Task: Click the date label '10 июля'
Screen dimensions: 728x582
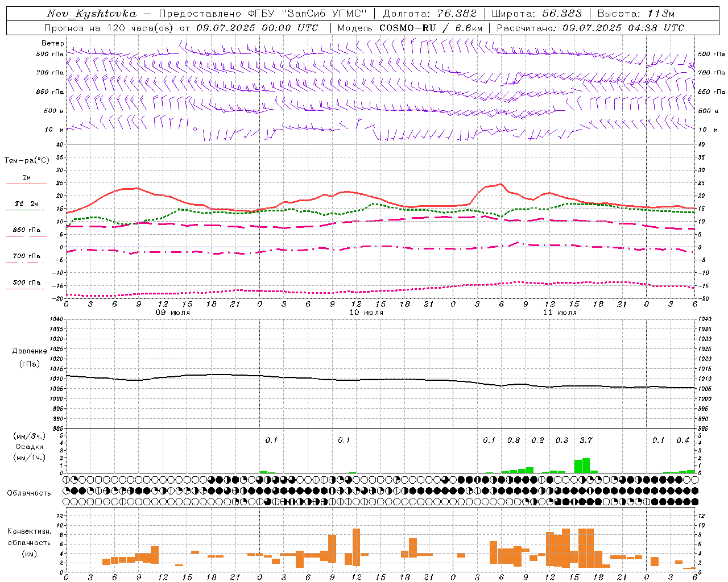Action: pyautogui.click(x=366, y=312)
